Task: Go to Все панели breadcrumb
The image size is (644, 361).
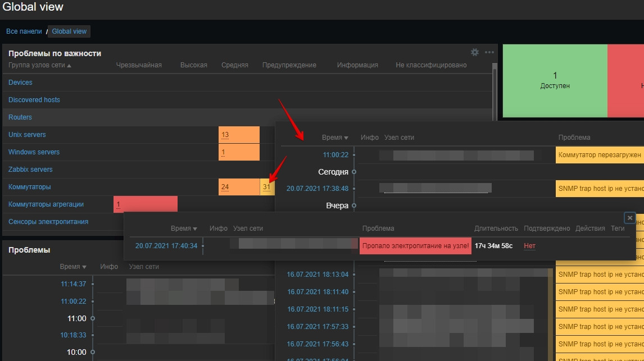Action: coord(24,31)
